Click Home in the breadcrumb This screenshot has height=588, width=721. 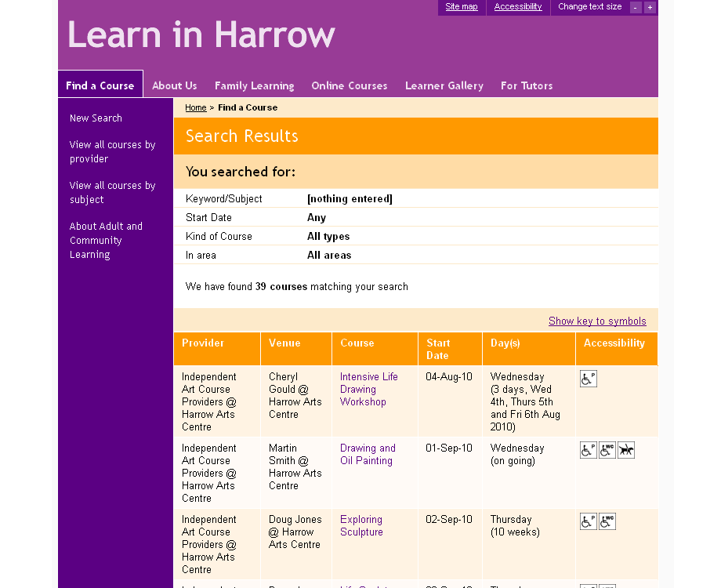coord(196,107)
